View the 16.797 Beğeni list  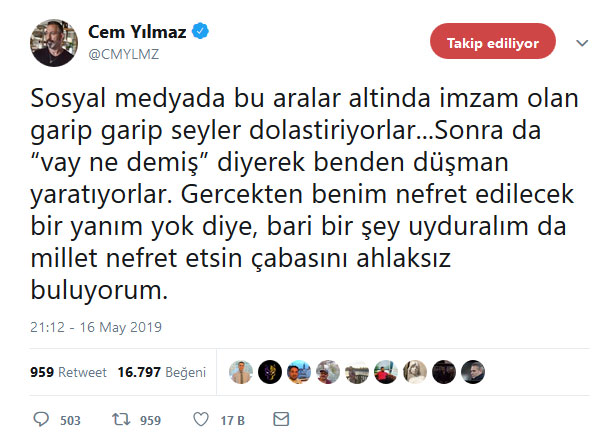[x=161, y=372]
